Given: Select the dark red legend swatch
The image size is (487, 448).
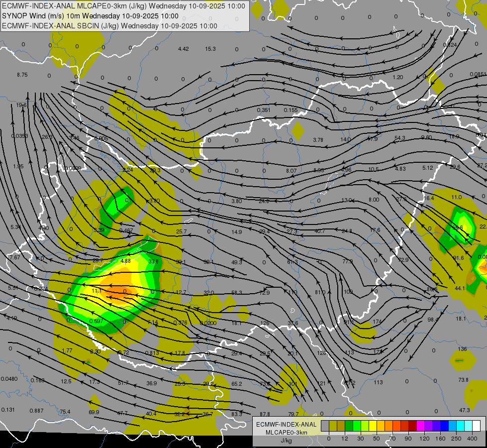Looking at the screenshot, I should (412, 426).
